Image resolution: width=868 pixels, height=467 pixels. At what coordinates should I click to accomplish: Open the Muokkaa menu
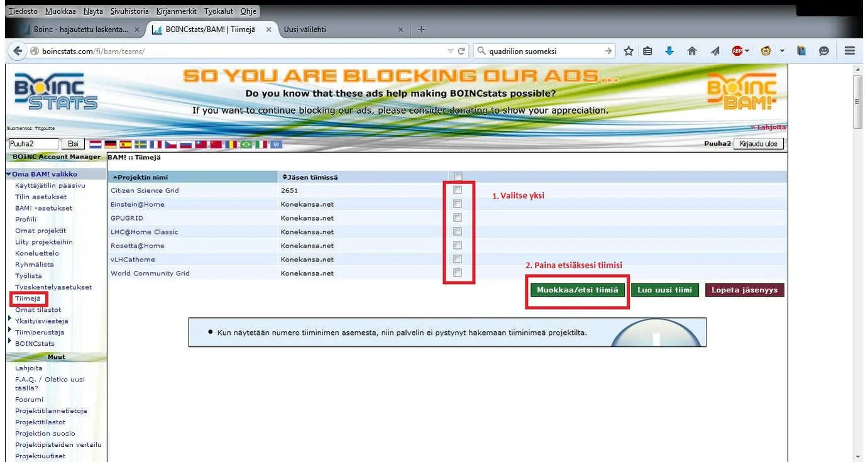(x=59, y=11)
